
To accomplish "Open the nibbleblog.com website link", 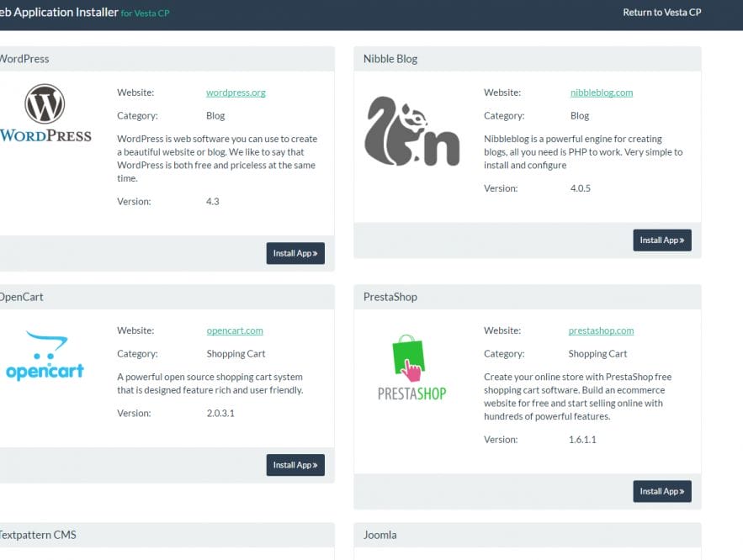I will click(x=601, y=92).
